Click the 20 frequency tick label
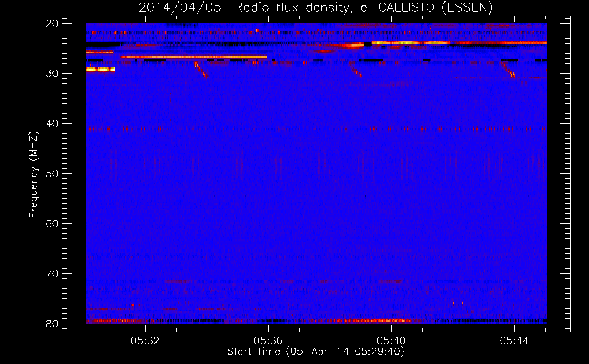Screen dimensions: 589x364 point(52,24)
